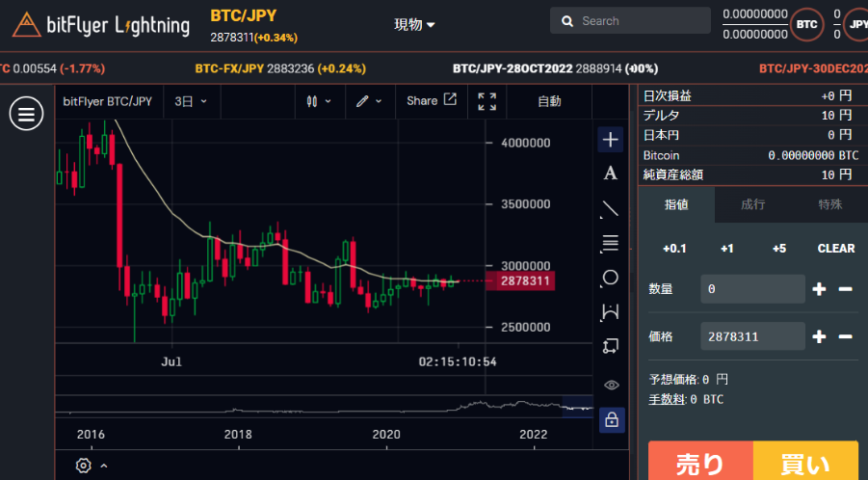Click the 4000000 price axis label
Screen dimensions: 868x480
click(525, 143)
